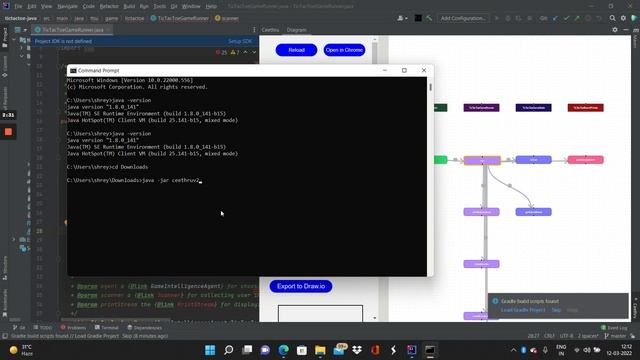Image resolution: width=640 pixels, height=360 pixels.
Task: Open Terminal tool window tab
Action: [x=106, y=327]
